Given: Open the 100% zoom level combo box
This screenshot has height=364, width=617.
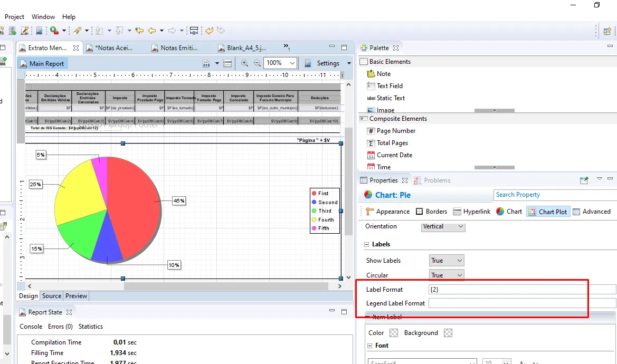Looking at the screenshot, I should (x=280, y=63).
